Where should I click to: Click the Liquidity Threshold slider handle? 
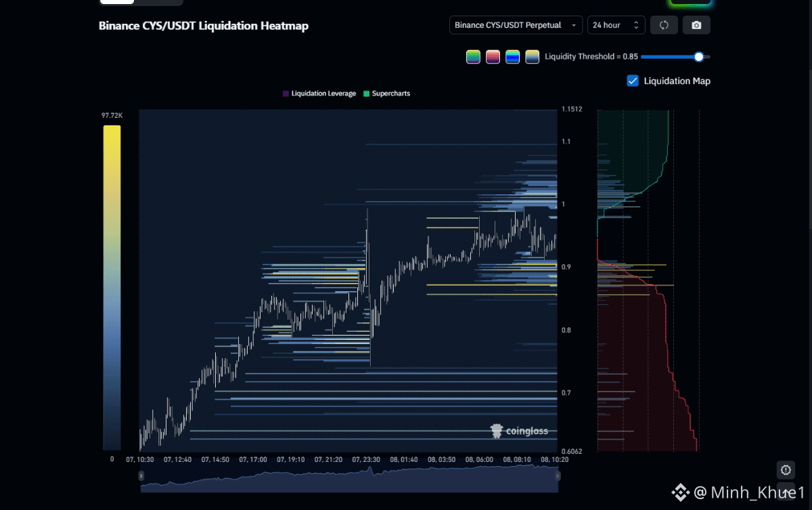coord(699,57)
